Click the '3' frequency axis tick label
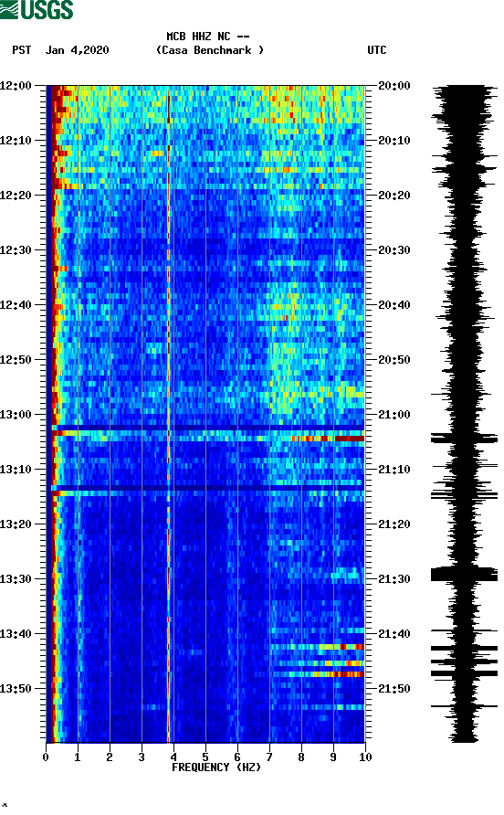This screenshot has height=815, width=504. pyautogui.click(x=142, y=757)
